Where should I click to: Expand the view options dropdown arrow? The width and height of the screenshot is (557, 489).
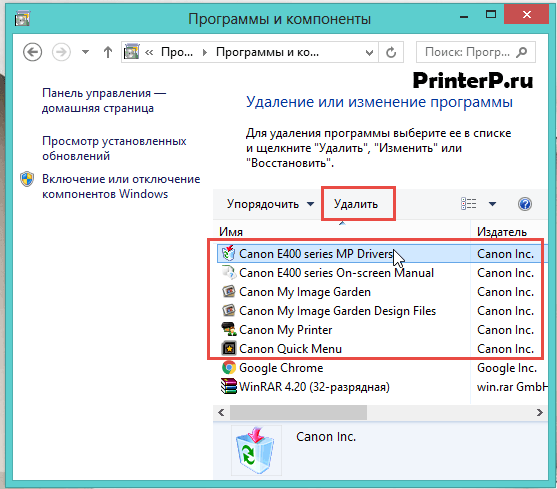492,204
